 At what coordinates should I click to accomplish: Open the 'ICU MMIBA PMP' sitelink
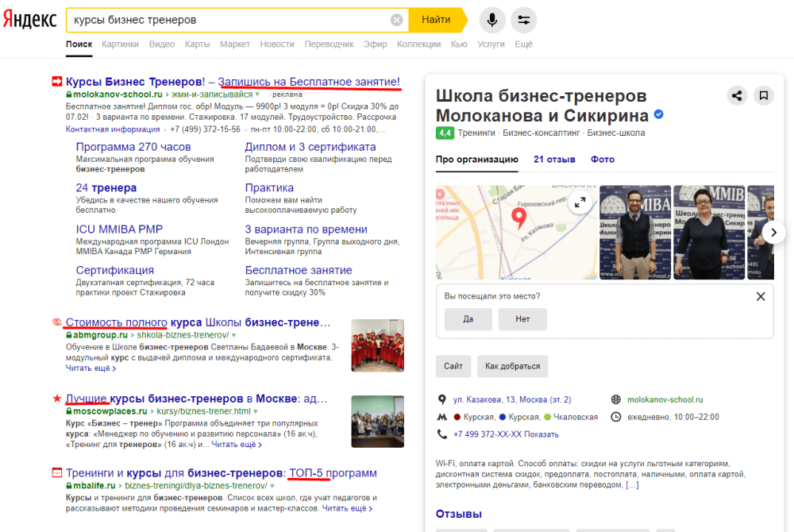(119, 229)
